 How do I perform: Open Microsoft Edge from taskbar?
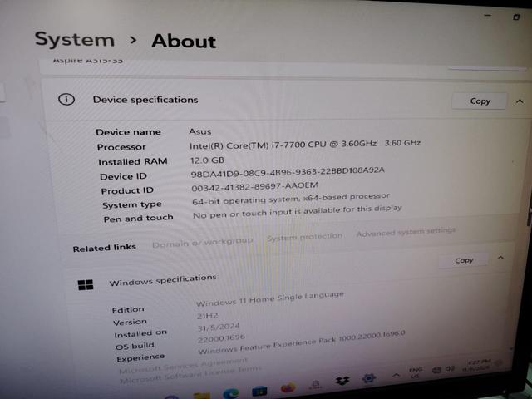(x=231, y=393)
